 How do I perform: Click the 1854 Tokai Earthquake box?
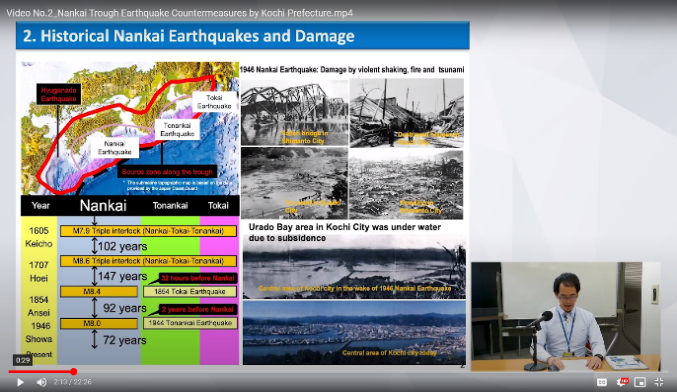(x=190, y=292)
